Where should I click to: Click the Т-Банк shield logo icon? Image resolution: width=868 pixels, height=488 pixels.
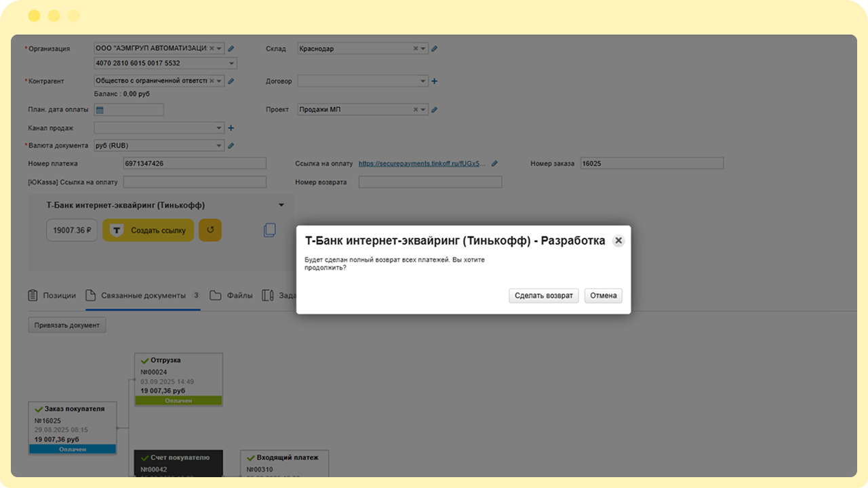116,230
